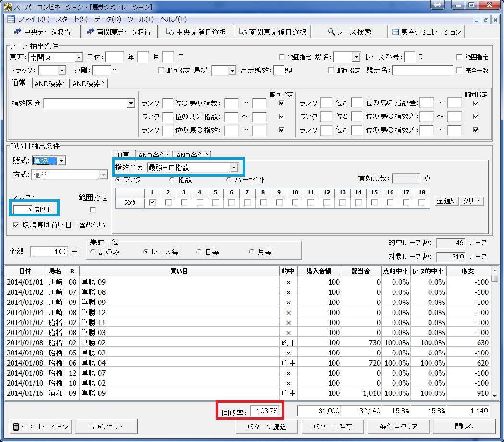Open the ファイル(F) menu
Image resolution: width=504 pixels, height=442 pixels.
(34, 19)
